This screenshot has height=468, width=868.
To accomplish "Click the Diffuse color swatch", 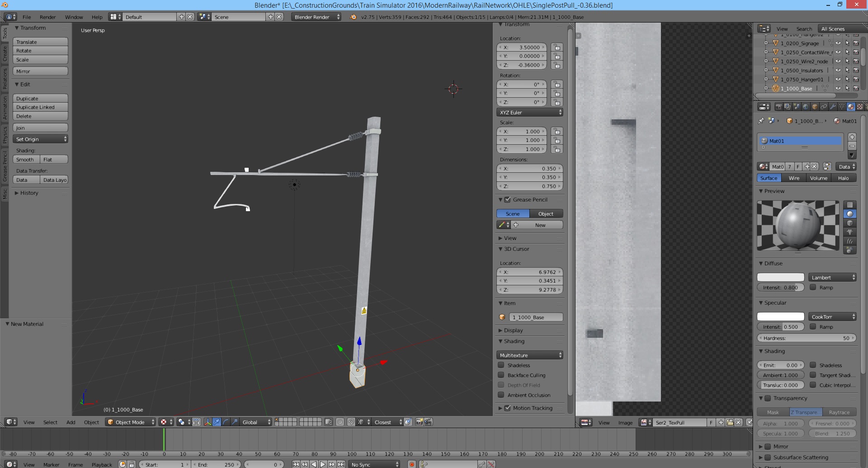I will click(x=780, y=278).
